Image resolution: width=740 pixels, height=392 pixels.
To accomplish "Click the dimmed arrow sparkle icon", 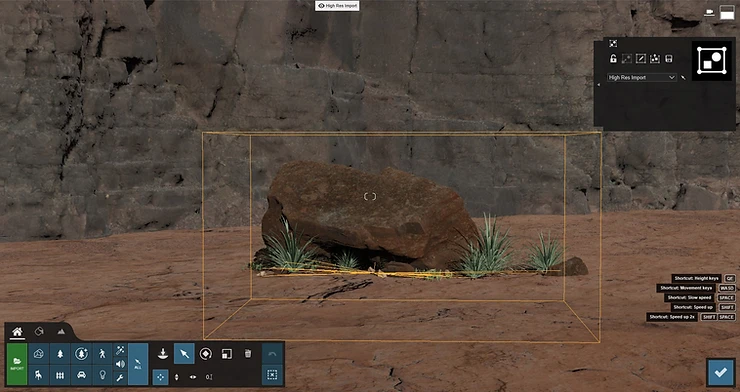I will tap(627, 59).
